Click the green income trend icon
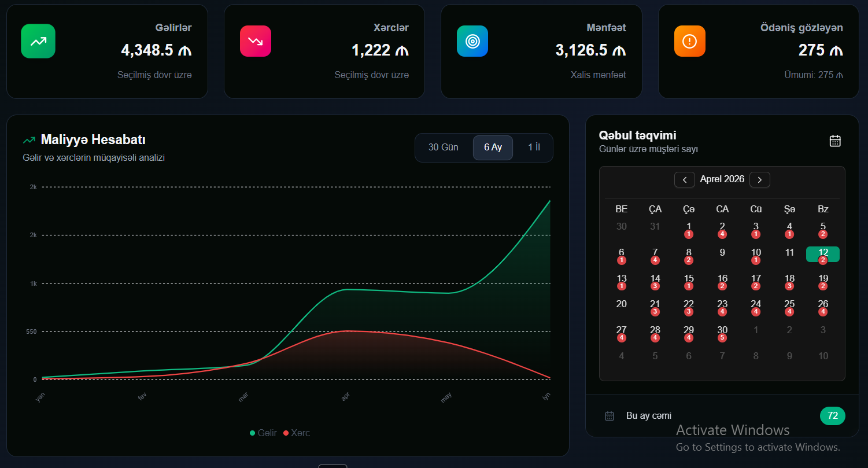868x468 pixels. coord(38,41)
